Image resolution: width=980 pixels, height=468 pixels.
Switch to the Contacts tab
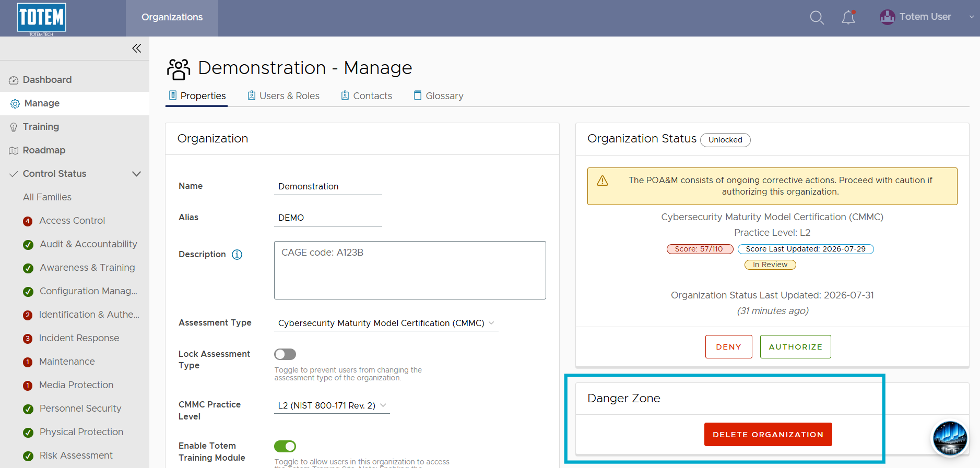coord(367,96)
